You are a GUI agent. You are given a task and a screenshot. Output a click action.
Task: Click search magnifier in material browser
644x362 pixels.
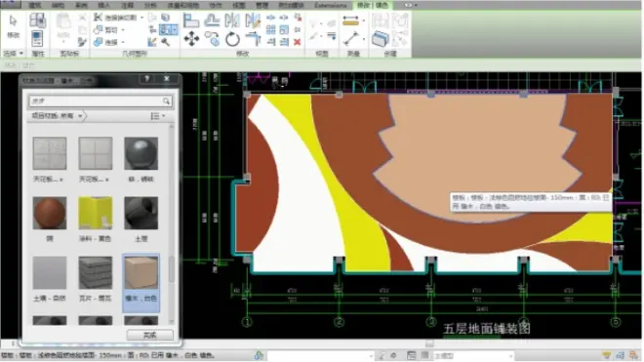click(x=166, y=101)
